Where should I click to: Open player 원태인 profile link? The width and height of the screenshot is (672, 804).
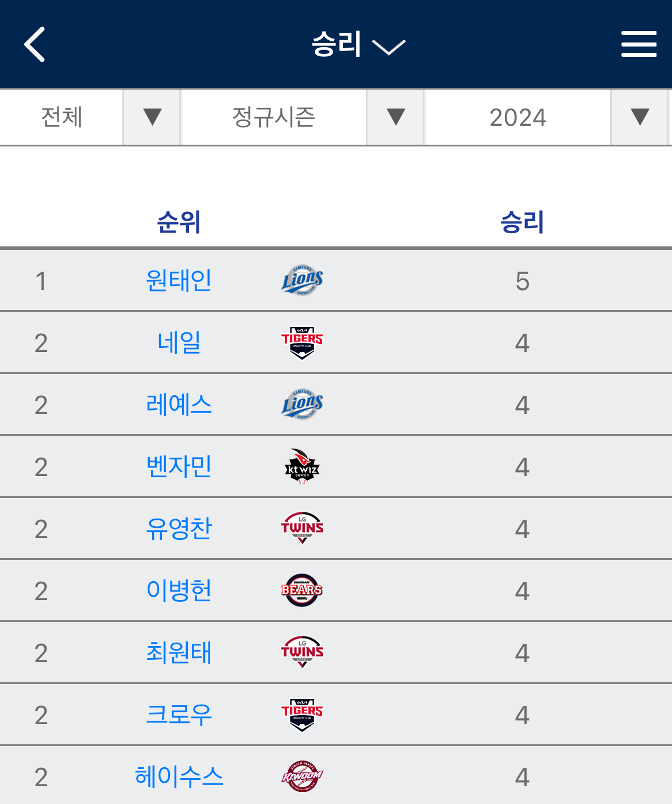point(179,280)
